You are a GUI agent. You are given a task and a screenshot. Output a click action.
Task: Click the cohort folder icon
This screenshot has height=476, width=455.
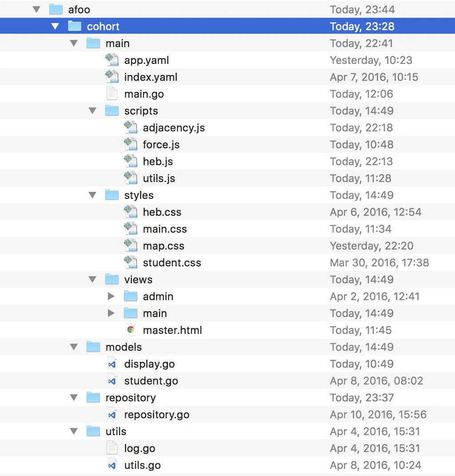(74, 26)
